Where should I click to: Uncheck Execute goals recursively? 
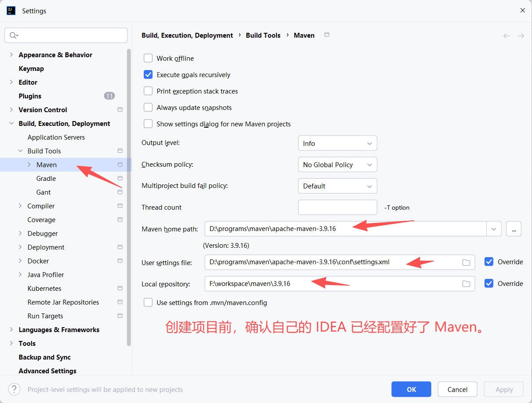tap(148, 74)
